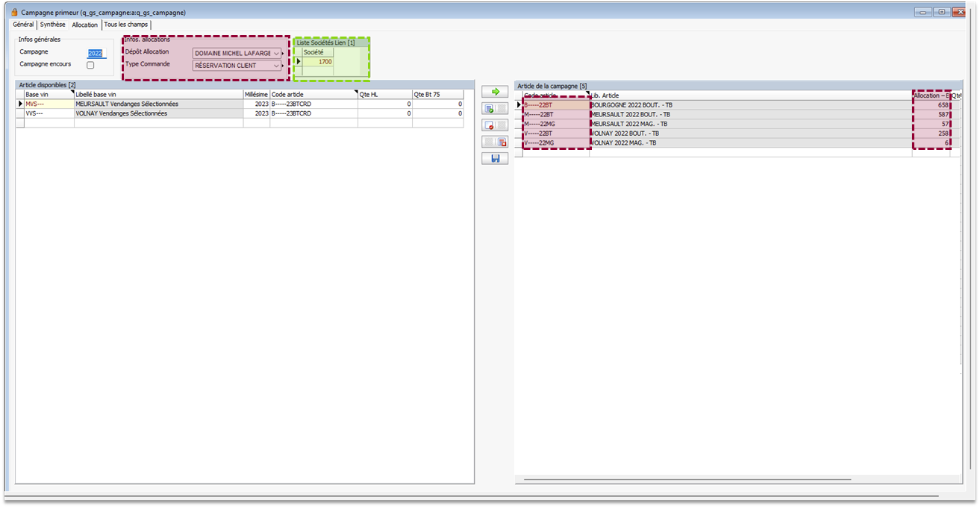Screen dimensions: 980x508
Task: Click the green checkmark document button
Action: (x=490, y=109)
